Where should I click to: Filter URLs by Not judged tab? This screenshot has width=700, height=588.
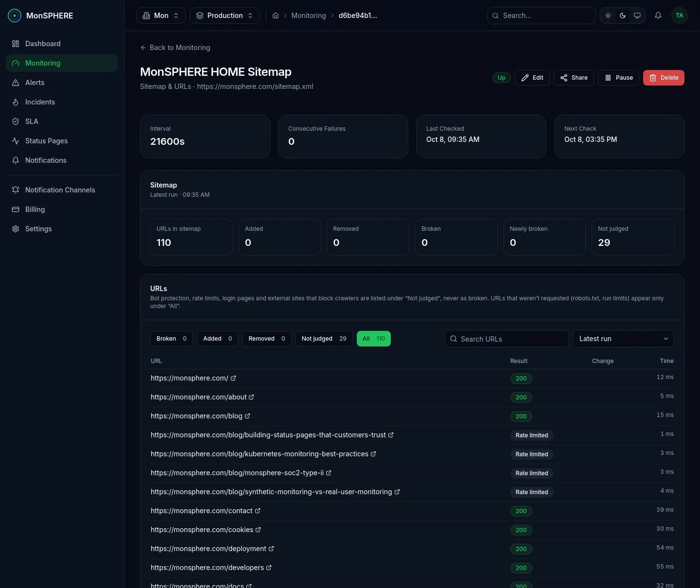click(324, 339)
